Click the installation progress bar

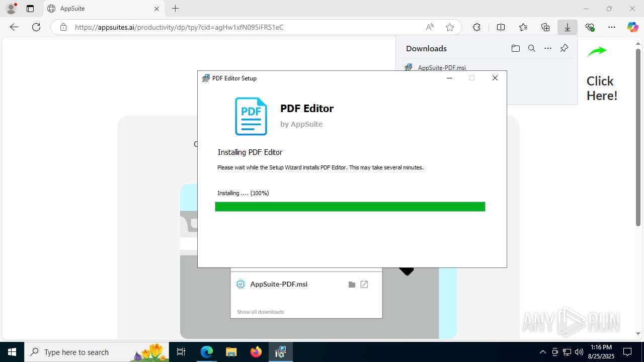pos(350,207)
